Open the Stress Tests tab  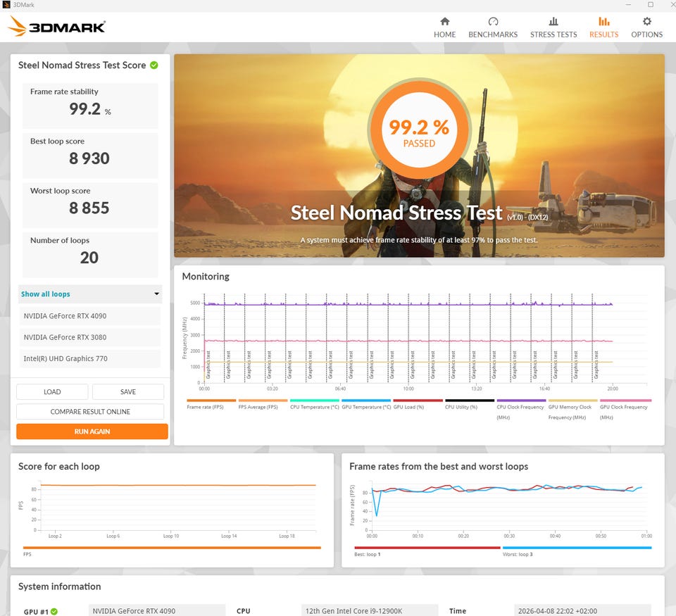pos(553,27)
